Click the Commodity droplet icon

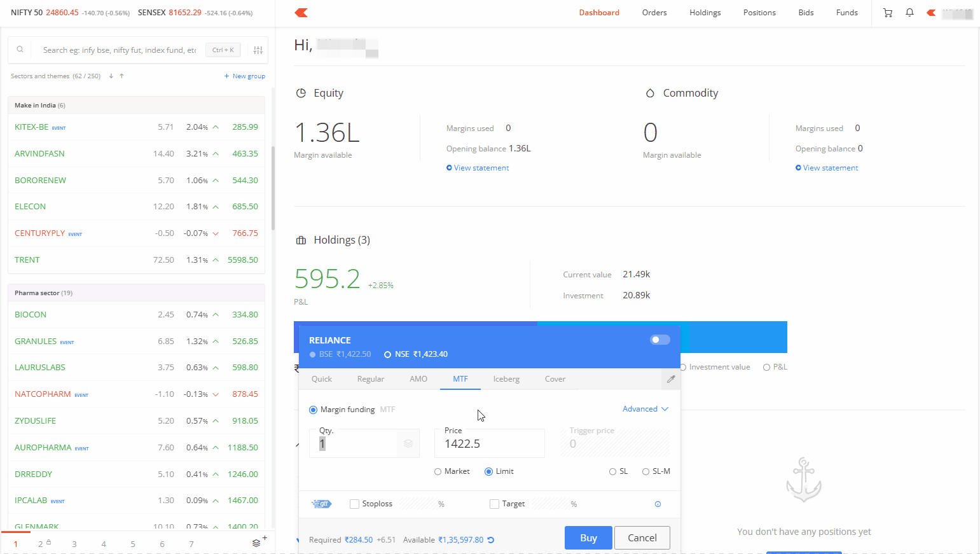(650, 93)
